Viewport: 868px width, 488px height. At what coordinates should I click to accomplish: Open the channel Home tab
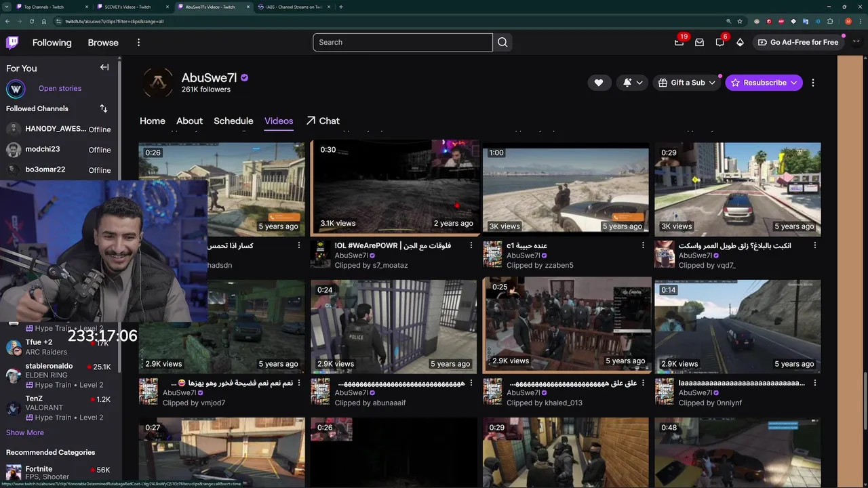pos(153,121)
